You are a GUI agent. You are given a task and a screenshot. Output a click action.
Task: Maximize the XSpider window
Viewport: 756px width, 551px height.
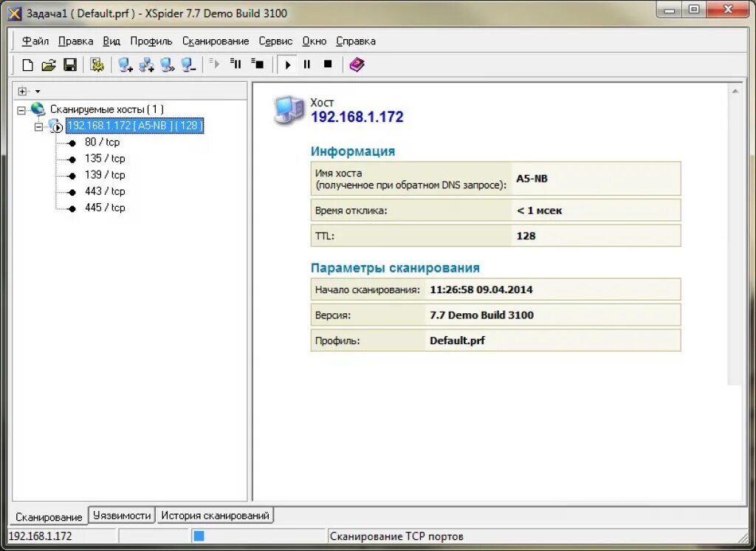point(694,10)
